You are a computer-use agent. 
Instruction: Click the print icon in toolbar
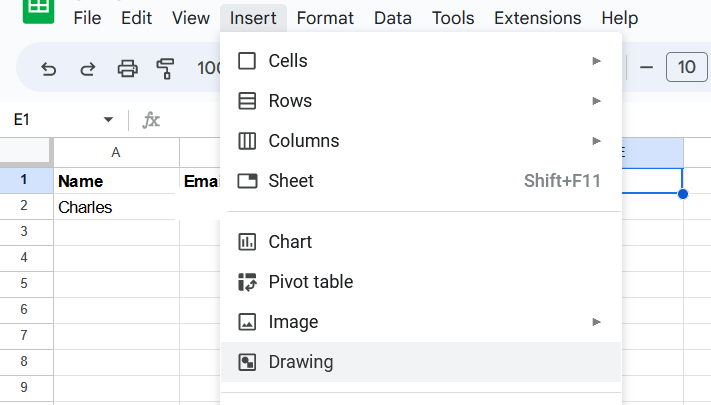tap(127, 69)
